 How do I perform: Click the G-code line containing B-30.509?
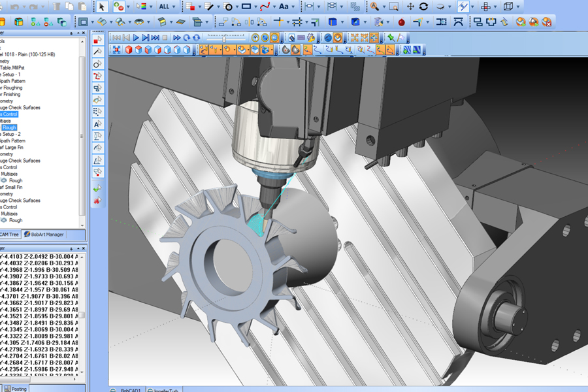[39, 270]
